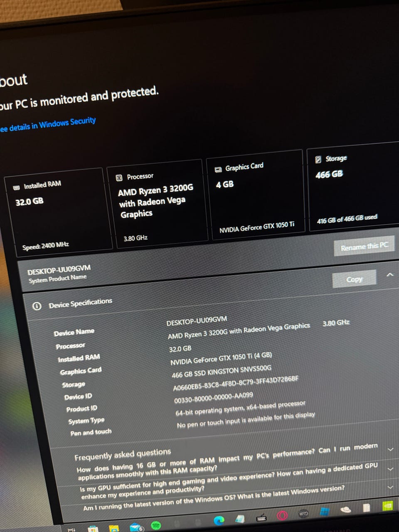Click 3.80 GHz in the specifications row
Image resolution: width=399 pixels, height=532 pixels.
coord(336,323)
